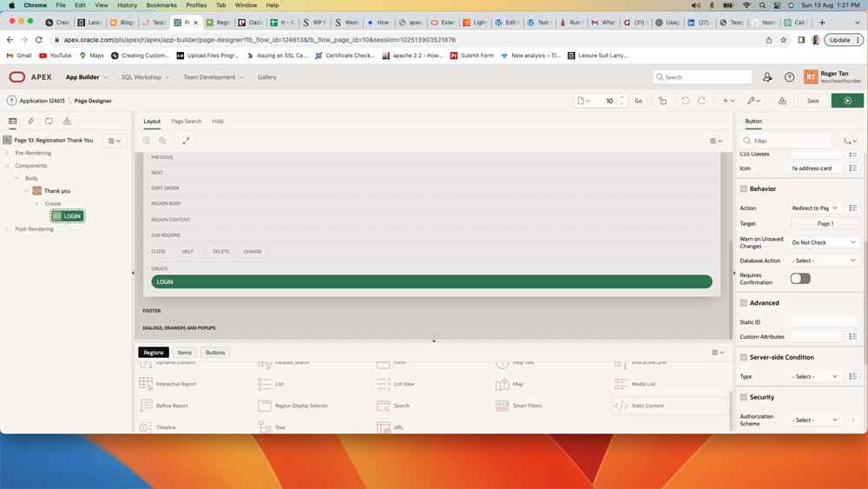Increment the page number stepper up arrow

coord(621,97)
